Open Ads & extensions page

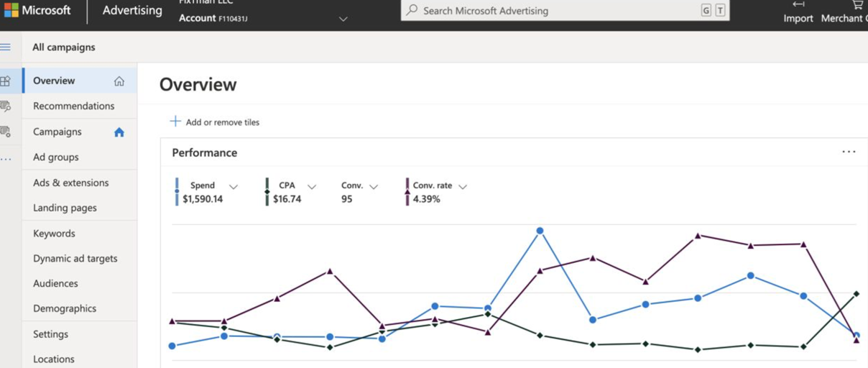(x=80, y=183)
